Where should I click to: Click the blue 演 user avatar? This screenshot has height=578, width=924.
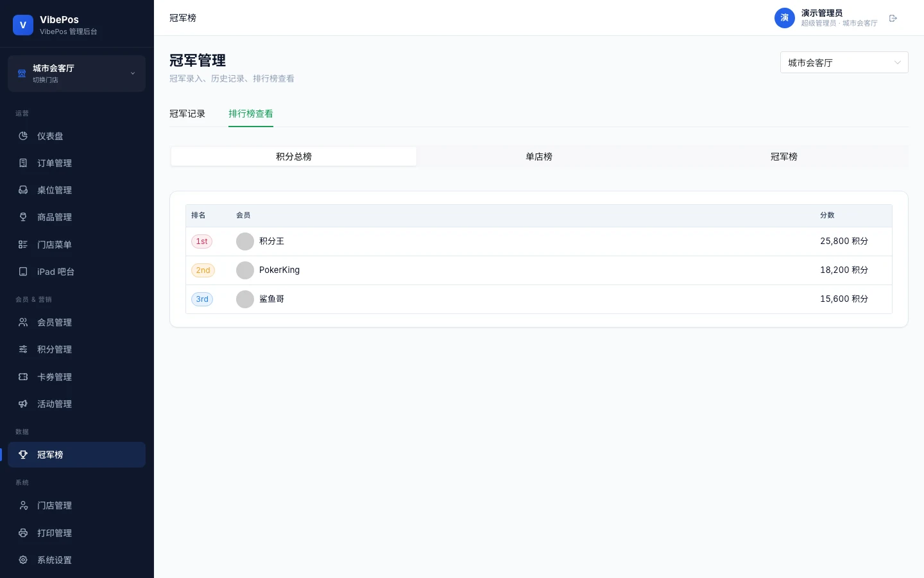click(x=785, y=18)
